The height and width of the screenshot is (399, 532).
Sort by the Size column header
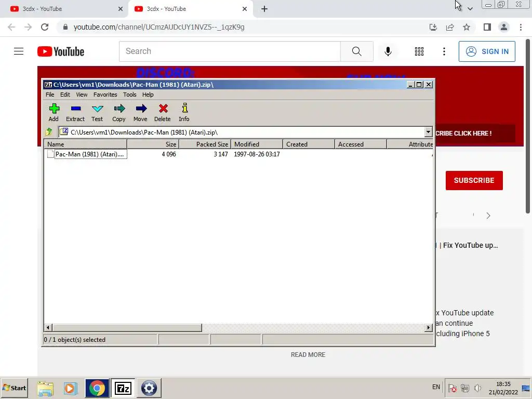[x=153, y=144]
